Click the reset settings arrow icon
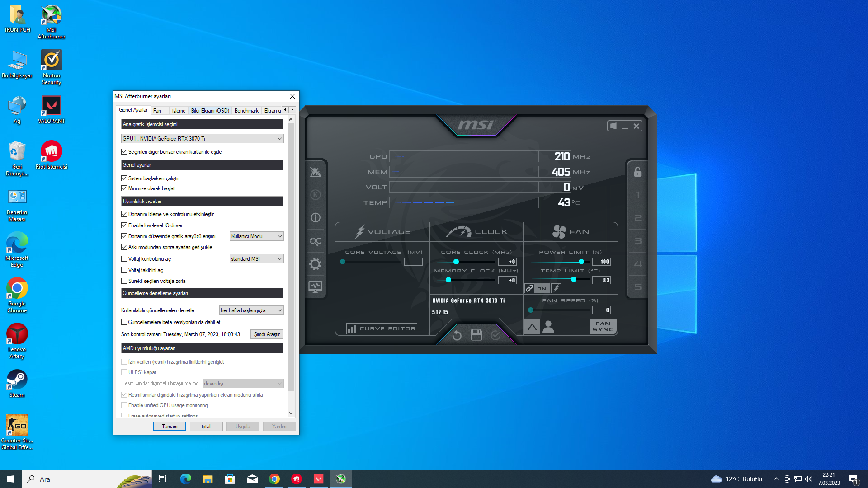This screenshot has width=868, height=488. click(457, 335)
